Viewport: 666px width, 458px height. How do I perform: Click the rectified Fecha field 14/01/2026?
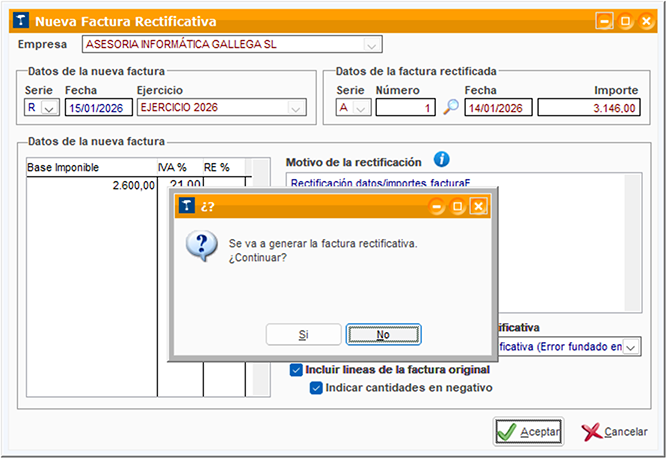pyautogui.click(x=498, y=107)
